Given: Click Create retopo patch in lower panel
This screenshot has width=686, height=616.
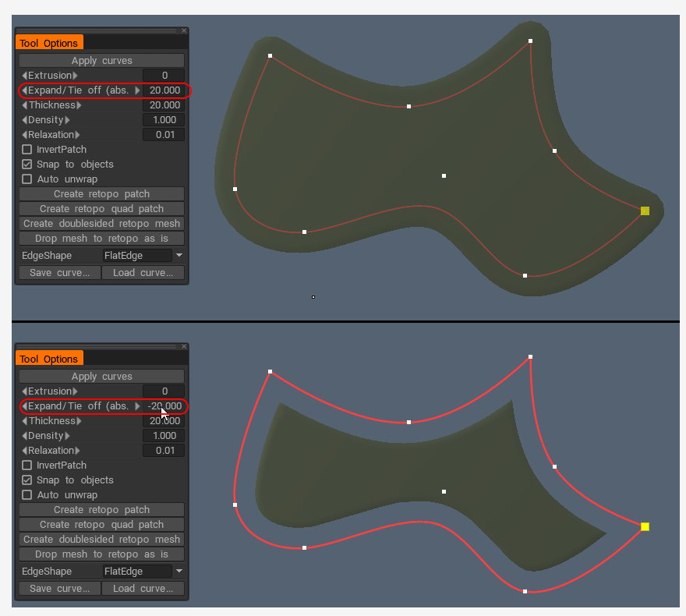Looking at the screenshot, I should click(x=101, y=510).
